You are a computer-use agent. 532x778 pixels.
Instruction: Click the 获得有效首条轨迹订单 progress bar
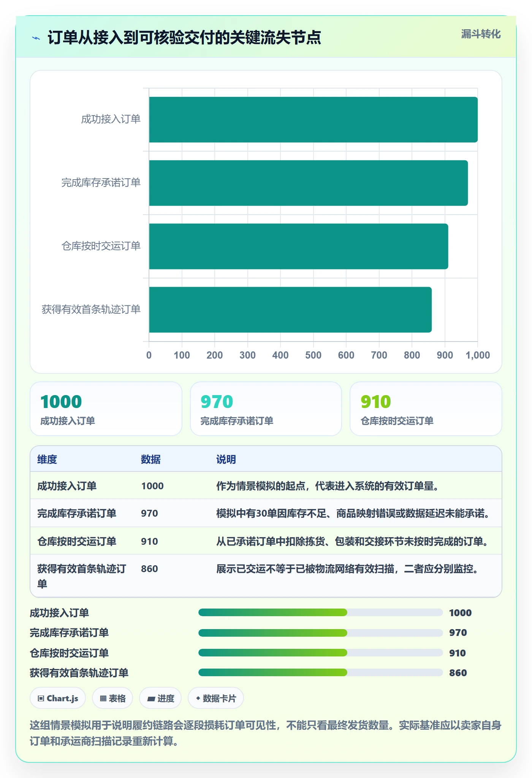(321, 672)
